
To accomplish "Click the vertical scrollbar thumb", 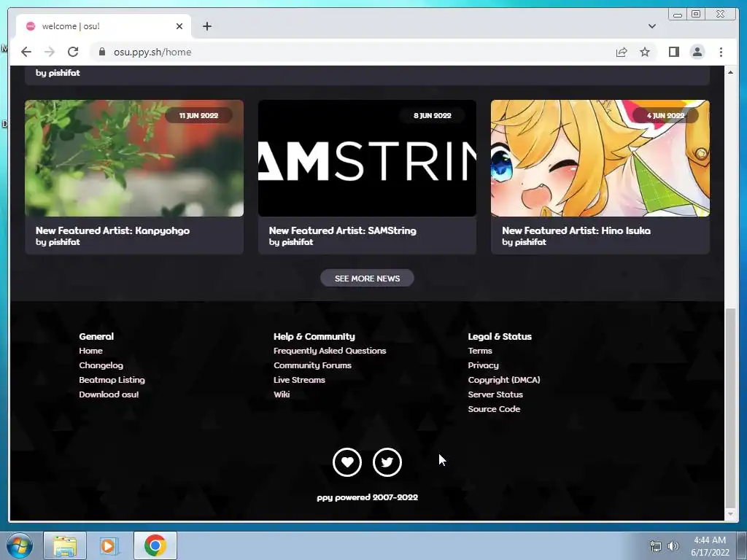I will (730, 408).
